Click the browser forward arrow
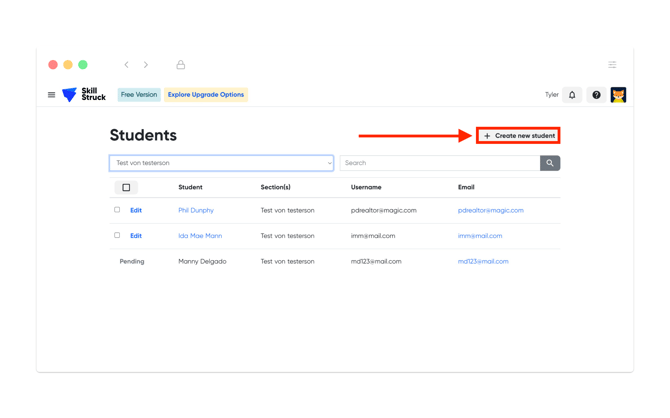Screen dimensions: 670x418 tap(146, 65)
